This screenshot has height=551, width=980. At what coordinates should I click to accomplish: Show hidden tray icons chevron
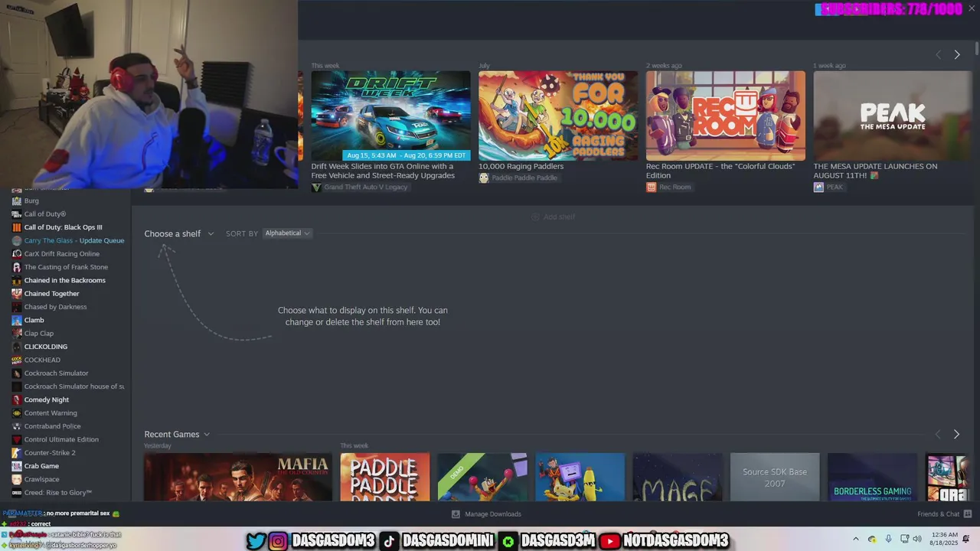856,539
